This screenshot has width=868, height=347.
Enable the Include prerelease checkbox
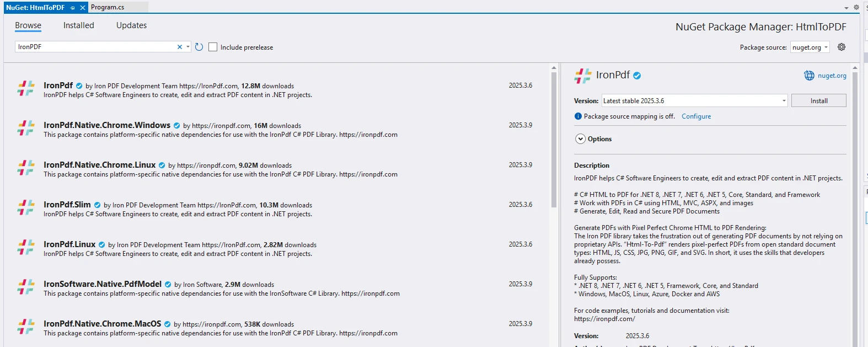click(x=213, y=47)
